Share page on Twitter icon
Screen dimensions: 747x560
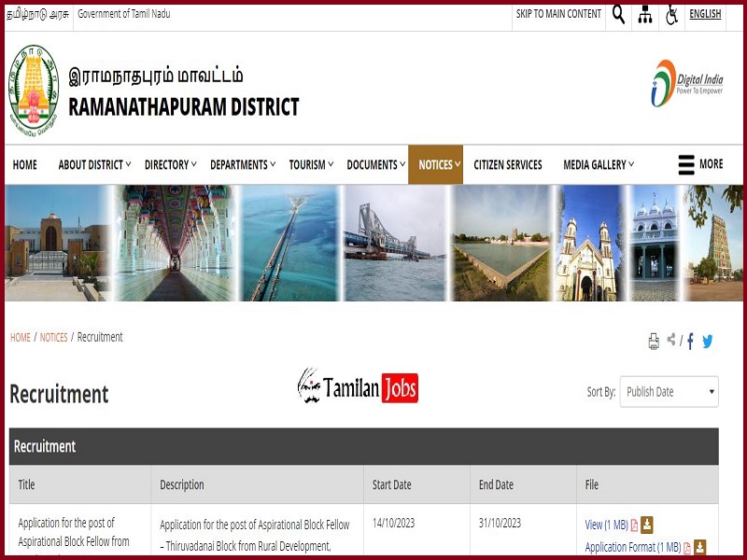[708, 341]
